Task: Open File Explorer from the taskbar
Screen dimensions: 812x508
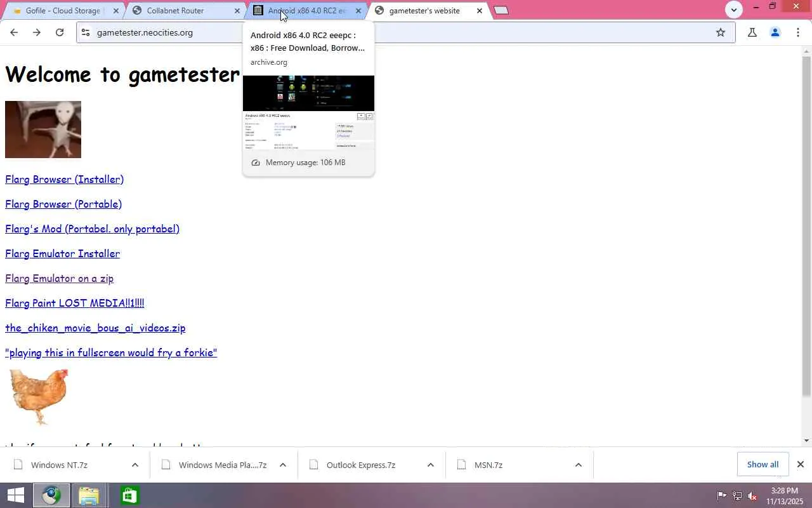Action: pos(89,495)
